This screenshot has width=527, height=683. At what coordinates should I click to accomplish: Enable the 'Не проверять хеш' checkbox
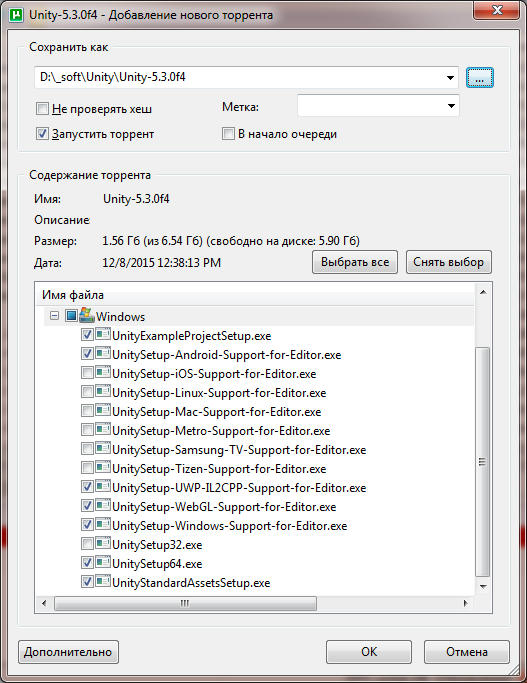42,108
